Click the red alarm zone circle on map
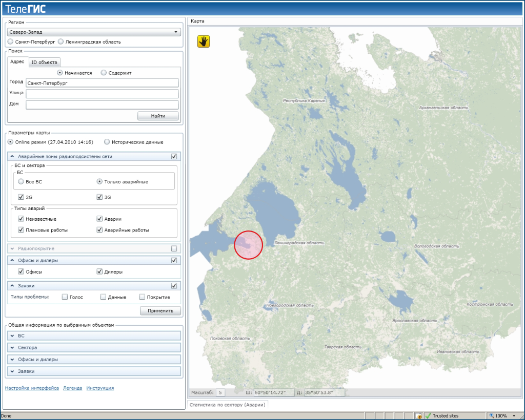 click(x=248, y=245)
